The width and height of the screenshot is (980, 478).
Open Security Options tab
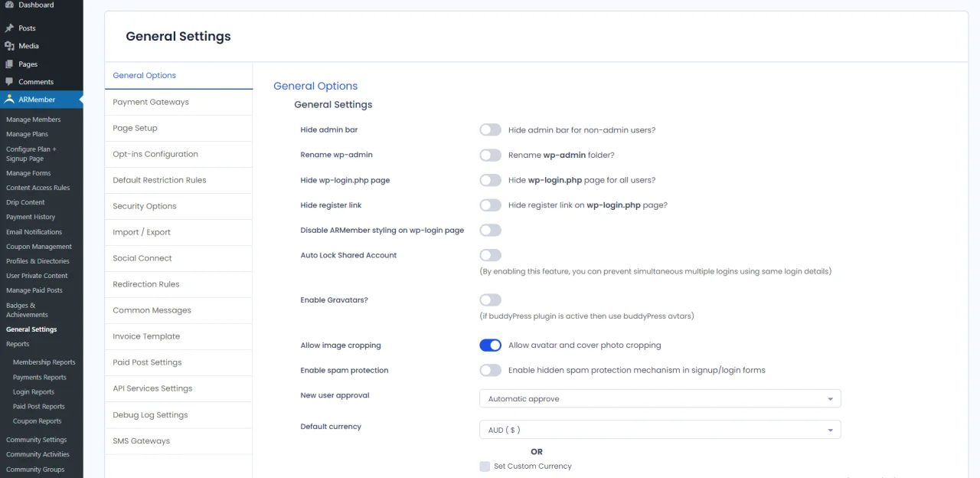tap(178, 206)
